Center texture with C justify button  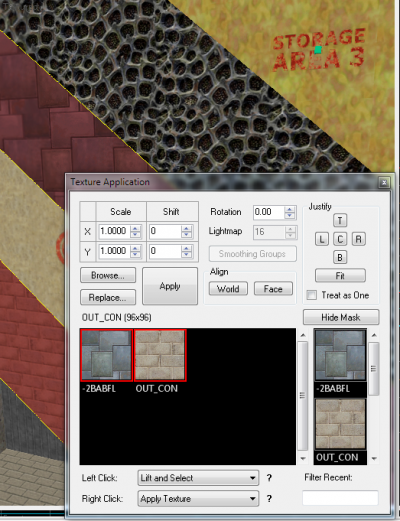(340, 239)
